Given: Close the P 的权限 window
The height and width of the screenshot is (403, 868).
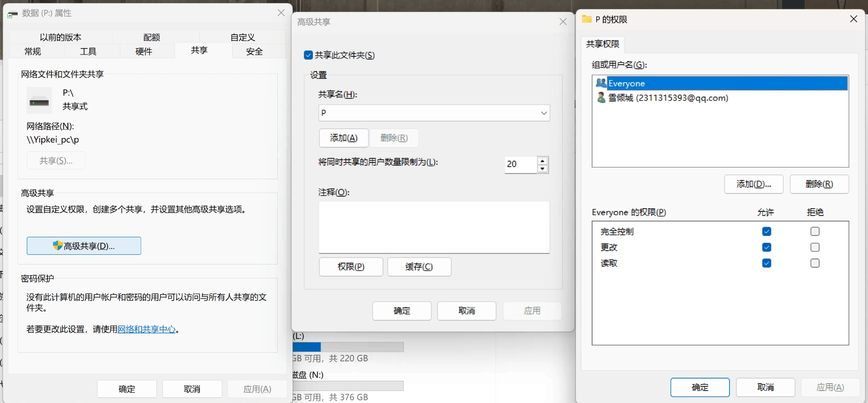Looking at the screenshot, I should pos(854,19).
